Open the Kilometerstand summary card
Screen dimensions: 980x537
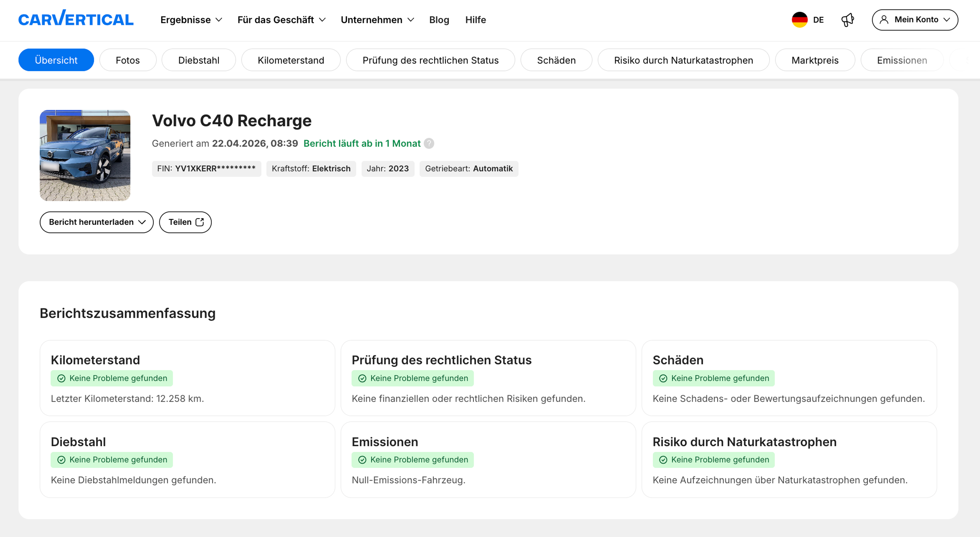coord(187,378)
